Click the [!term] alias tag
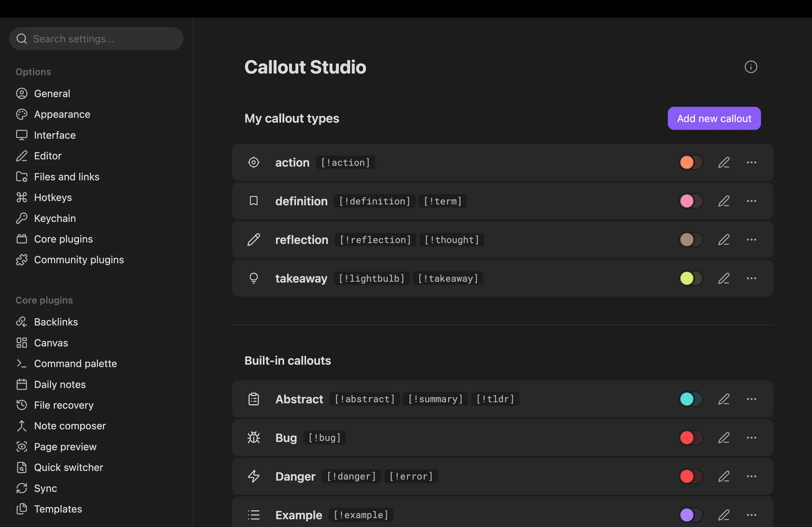Screen dimensions: 812x527 click(442, 201)
